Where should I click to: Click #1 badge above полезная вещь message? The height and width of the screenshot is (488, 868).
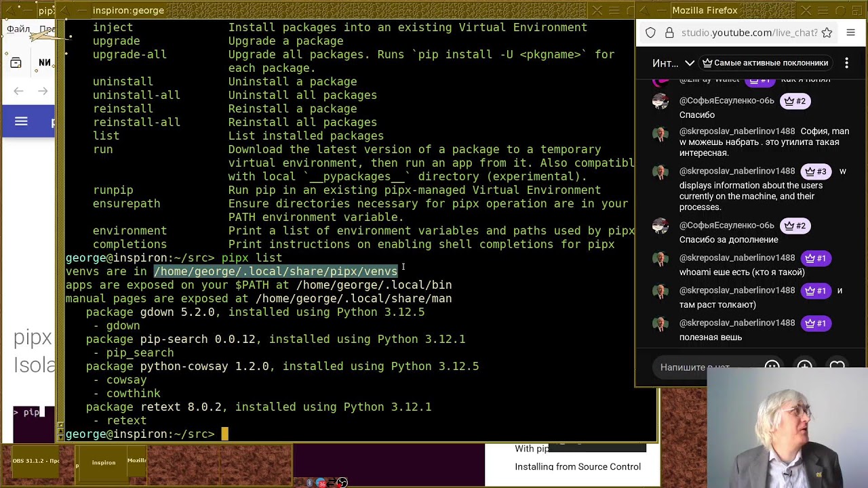(815, 323)
